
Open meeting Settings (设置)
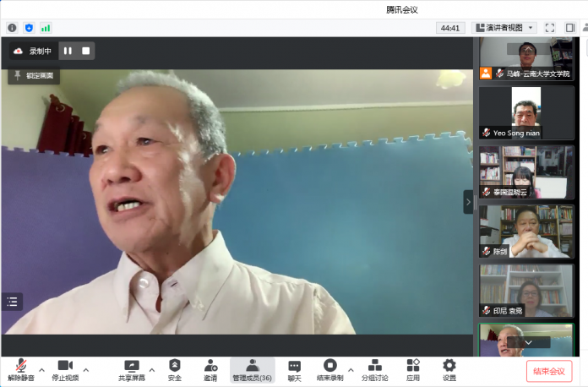pos(449,369)
